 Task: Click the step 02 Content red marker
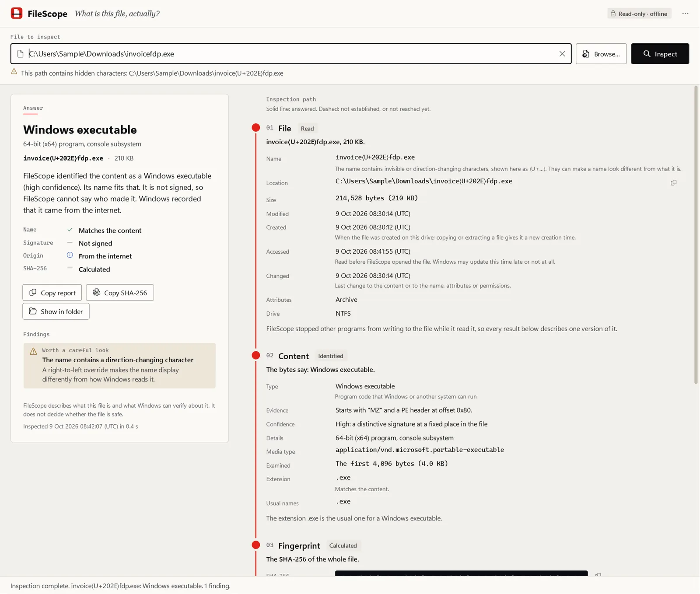256,355
